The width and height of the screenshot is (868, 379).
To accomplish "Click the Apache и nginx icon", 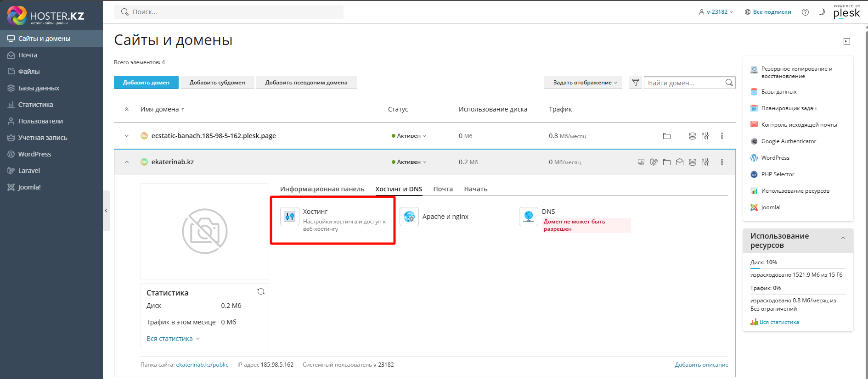I will [x=409, y=217].
